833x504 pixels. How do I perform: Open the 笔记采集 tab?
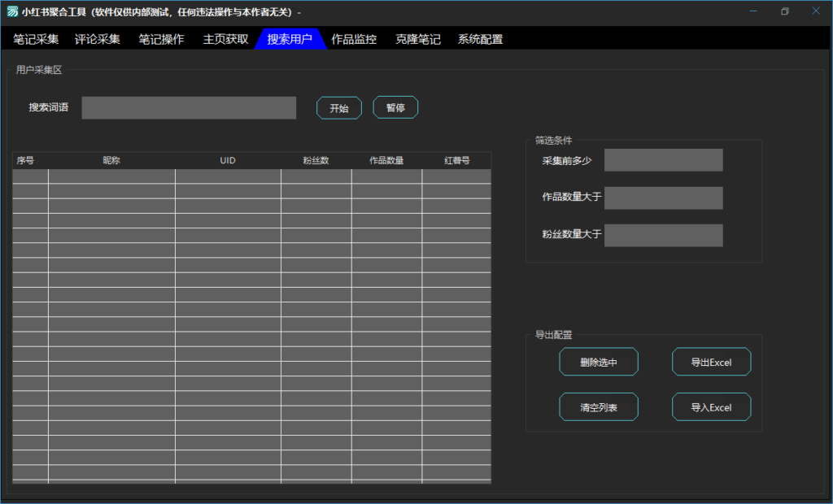click(x=36, y=39)
